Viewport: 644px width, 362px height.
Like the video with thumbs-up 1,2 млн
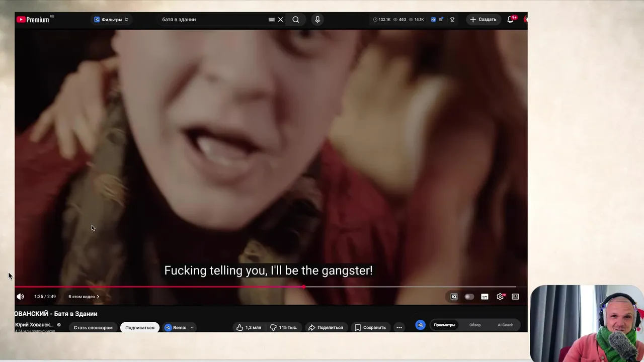point(249,328)
